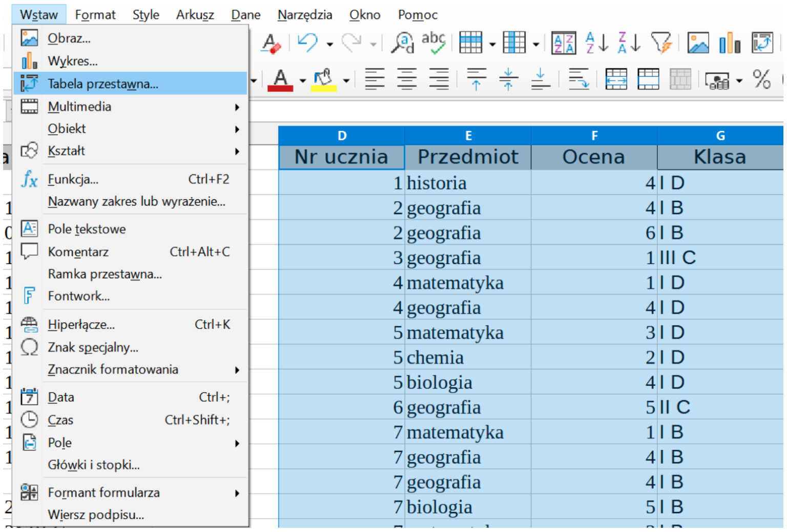Choose Tabela przestawna from the menu
787x532 pixels.
click(102, 84)
